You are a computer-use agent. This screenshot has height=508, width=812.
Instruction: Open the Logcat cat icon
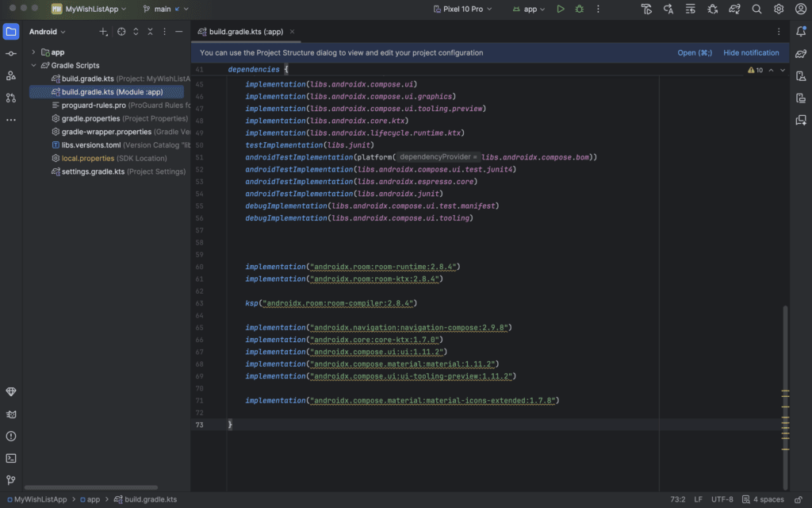11,414
